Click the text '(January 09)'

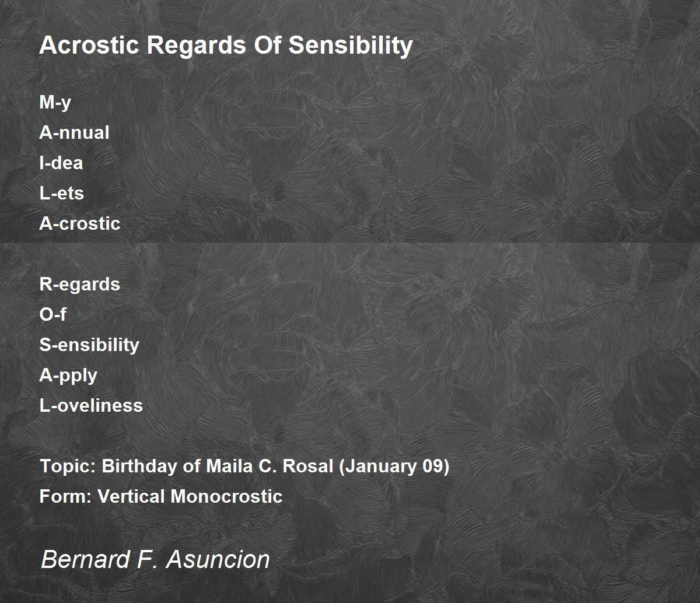coord(394,467)
